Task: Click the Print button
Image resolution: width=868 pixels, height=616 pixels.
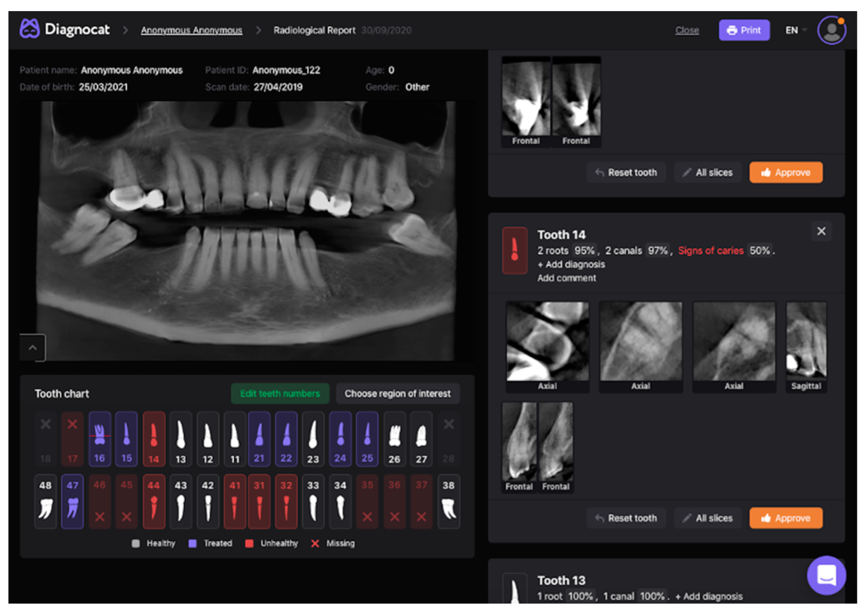Action: coord(744,30)
